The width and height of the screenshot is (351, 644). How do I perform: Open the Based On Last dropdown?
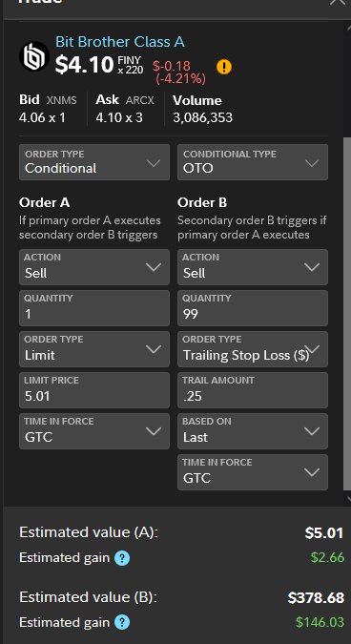(253, 431)
